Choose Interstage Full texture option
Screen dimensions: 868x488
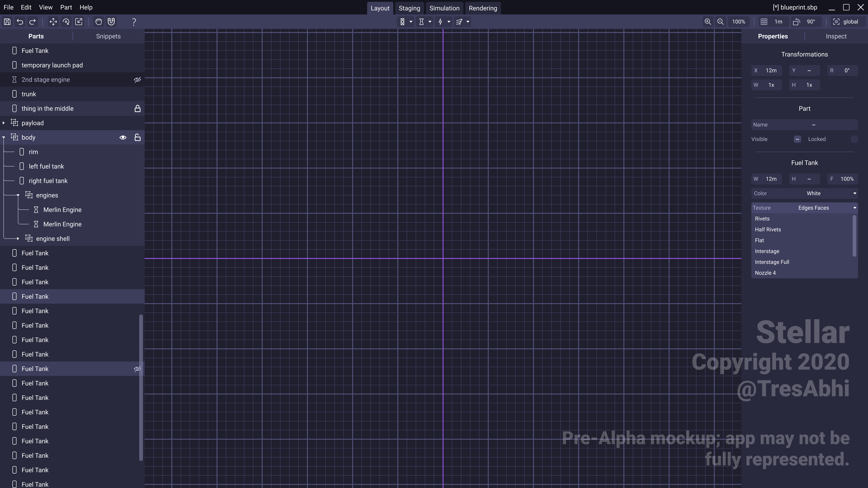(x=772, y=262)
